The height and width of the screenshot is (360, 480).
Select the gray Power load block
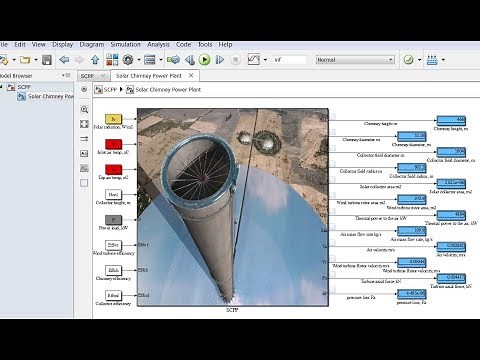tap(113, 220)
